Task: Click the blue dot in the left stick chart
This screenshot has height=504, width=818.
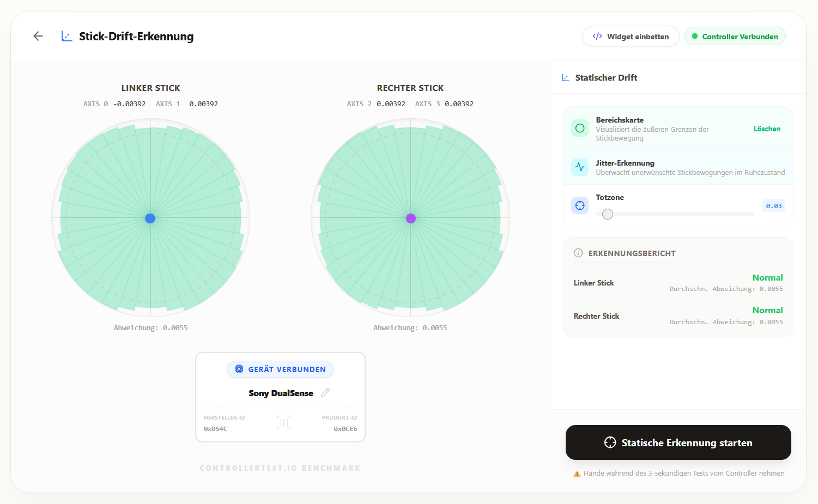Action: 150,218
